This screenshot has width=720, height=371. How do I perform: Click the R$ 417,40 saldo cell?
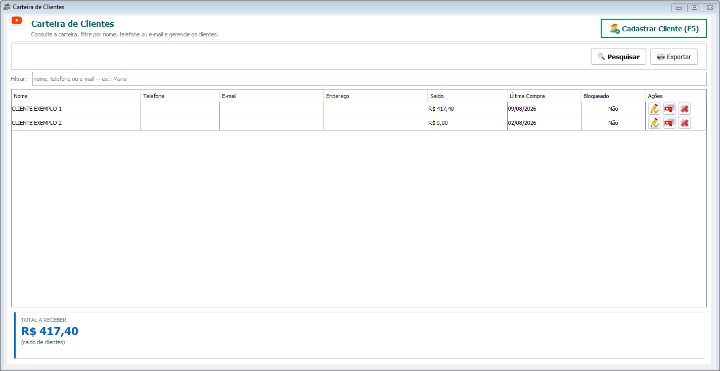(467, 109)
